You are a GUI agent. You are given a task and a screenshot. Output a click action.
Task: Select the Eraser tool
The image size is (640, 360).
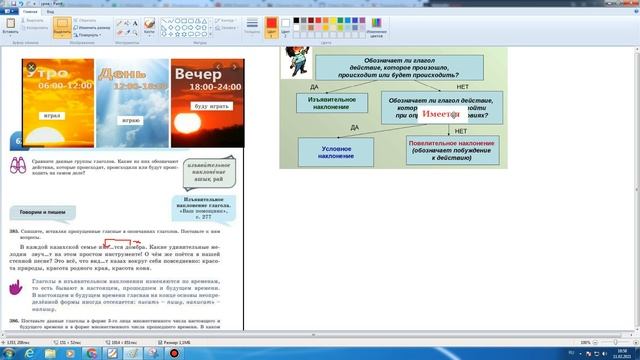coord(119,32)
